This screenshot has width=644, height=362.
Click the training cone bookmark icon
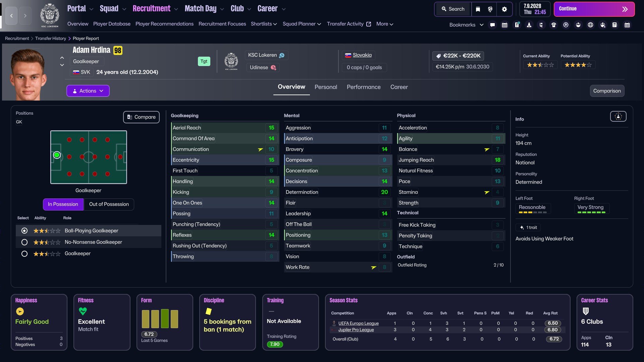(x=529, y=25)
